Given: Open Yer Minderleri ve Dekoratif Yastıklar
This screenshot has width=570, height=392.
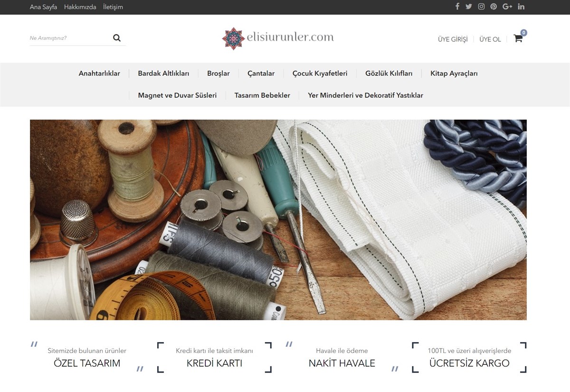Looking at the screenshot, I should pos(365,96).
